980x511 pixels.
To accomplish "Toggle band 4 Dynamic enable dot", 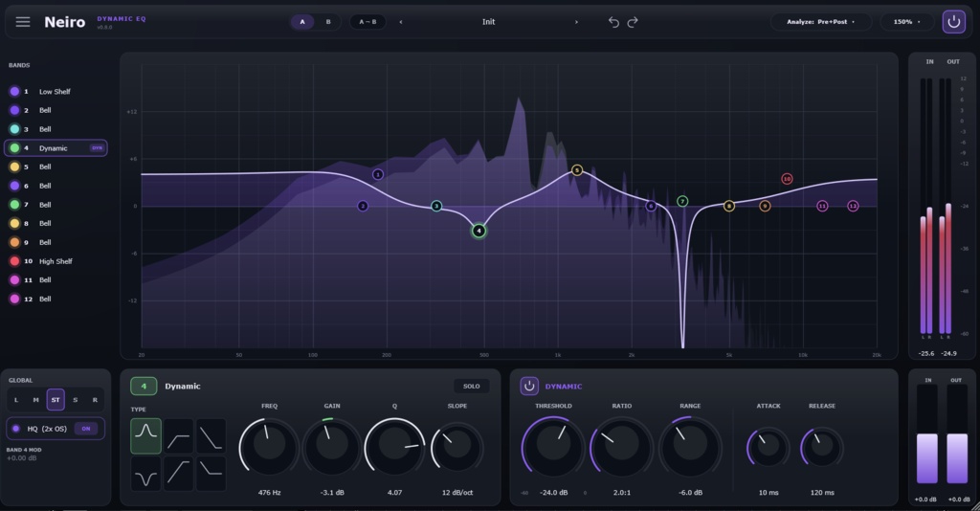I will (x=14, y=148).
